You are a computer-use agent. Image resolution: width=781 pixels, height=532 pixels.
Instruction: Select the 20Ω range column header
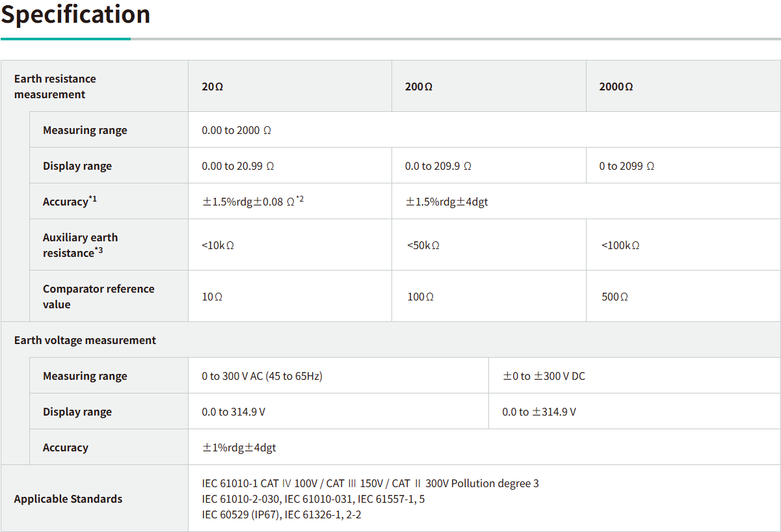pyautogui.click(x=213, y=86)
